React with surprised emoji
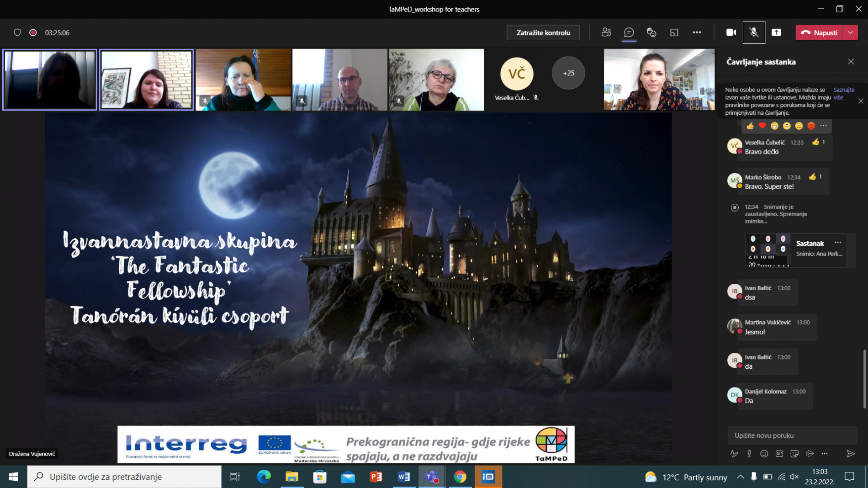 (x=787, y=126)
